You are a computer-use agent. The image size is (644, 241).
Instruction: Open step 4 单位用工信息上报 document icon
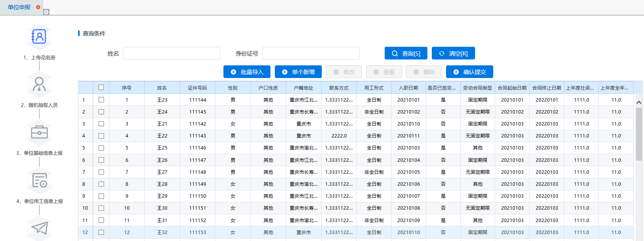pos(39,180)
